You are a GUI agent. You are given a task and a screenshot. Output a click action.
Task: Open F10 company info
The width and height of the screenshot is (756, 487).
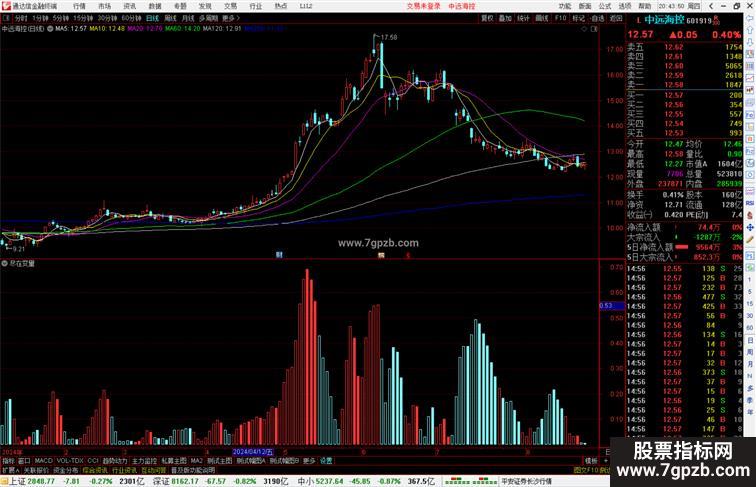(560, 18)
